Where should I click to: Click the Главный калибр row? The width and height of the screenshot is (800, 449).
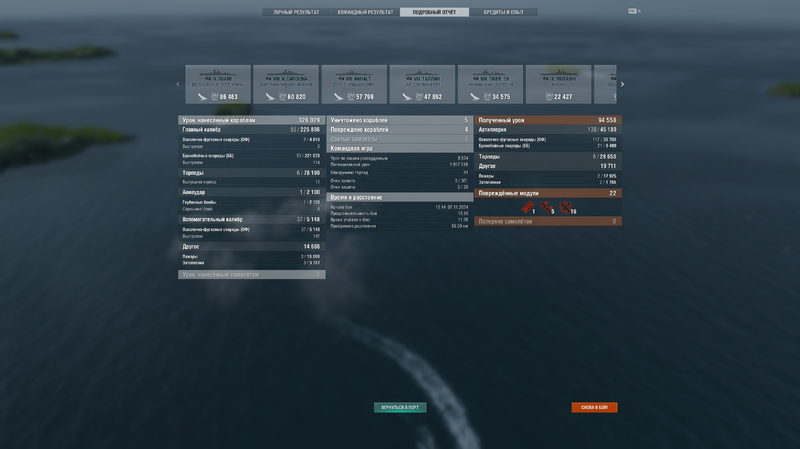coord(252,130)
